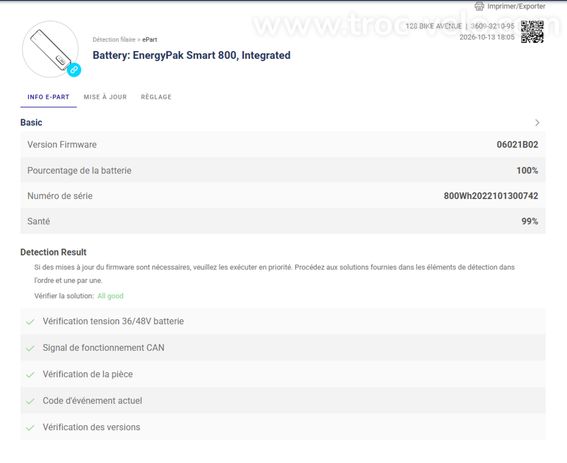Click the checkmark beside Vérification des versions

30,428
